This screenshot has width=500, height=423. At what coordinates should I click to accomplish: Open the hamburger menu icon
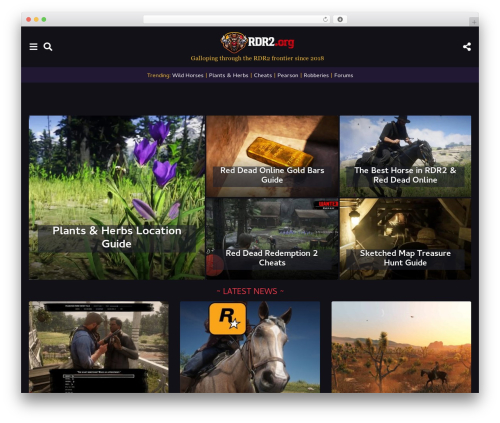33,47
